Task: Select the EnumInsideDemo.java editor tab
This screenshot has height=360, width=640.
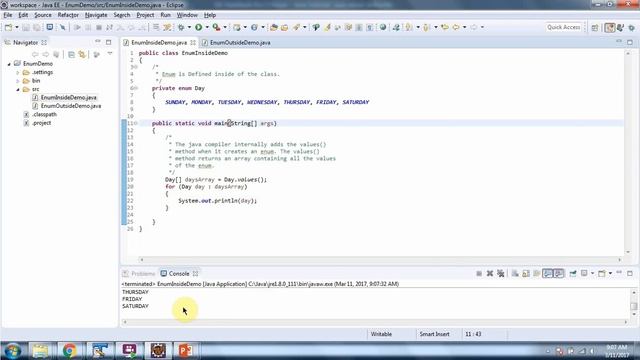Action: (159, 42)
